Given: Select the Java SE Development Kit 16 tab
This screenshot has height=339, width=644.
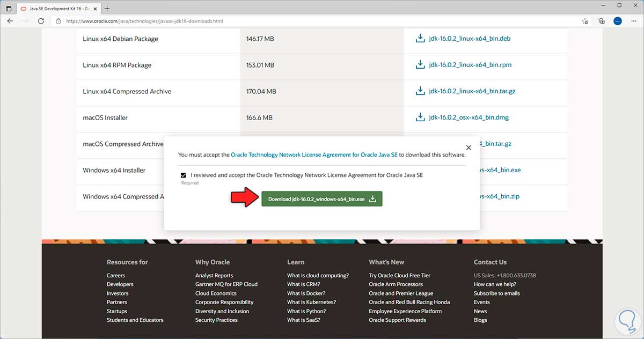Looking at the screenshot, I should pyautogui.click(x=57, y=9).
